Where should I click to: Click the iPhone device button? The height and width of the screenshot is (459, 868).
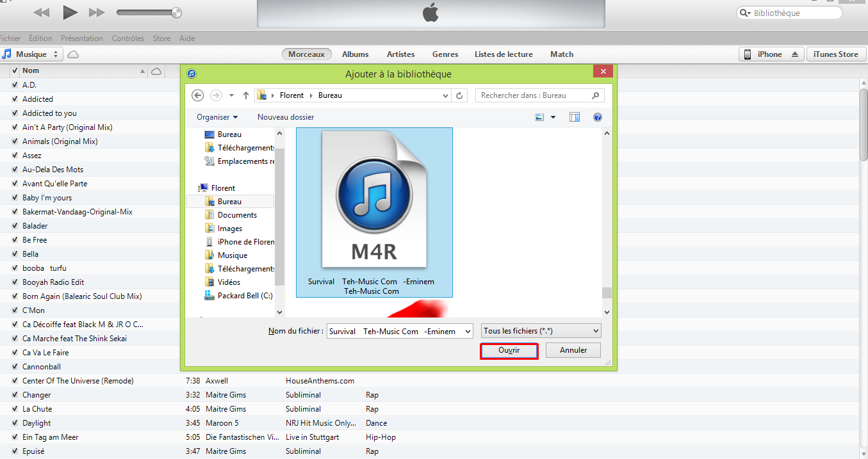coord(771,54)
